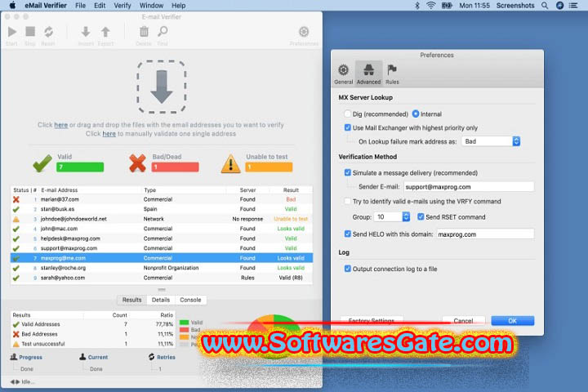This screenshot has height=392, width=588.
Task: Click the Bluetooth menu bar icon
Action: coord(417,6)
